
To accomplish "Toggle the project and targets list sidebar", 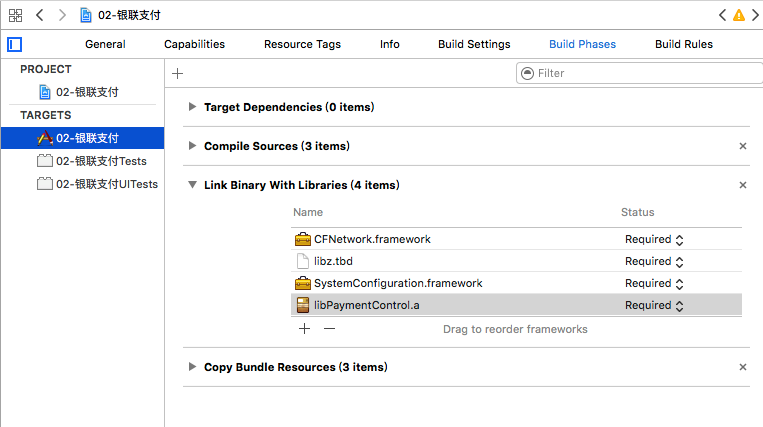I will point(15,45).
